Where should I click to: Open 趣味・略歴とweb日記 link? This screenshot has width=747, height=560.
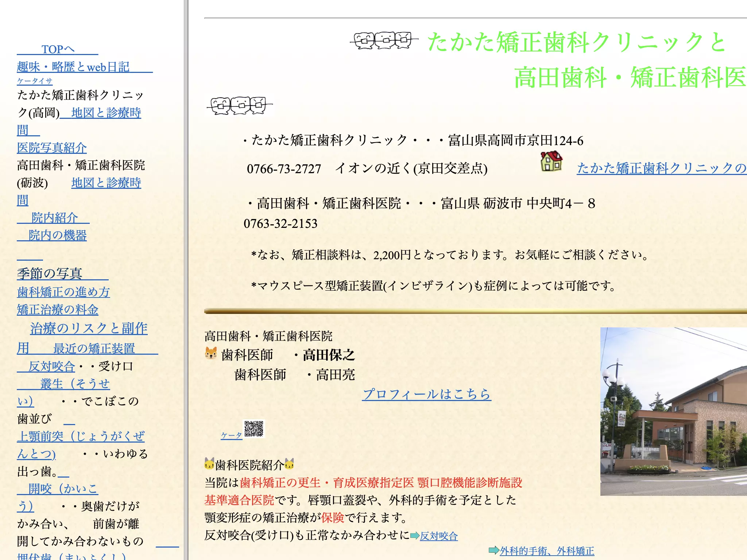pos(85,67)
